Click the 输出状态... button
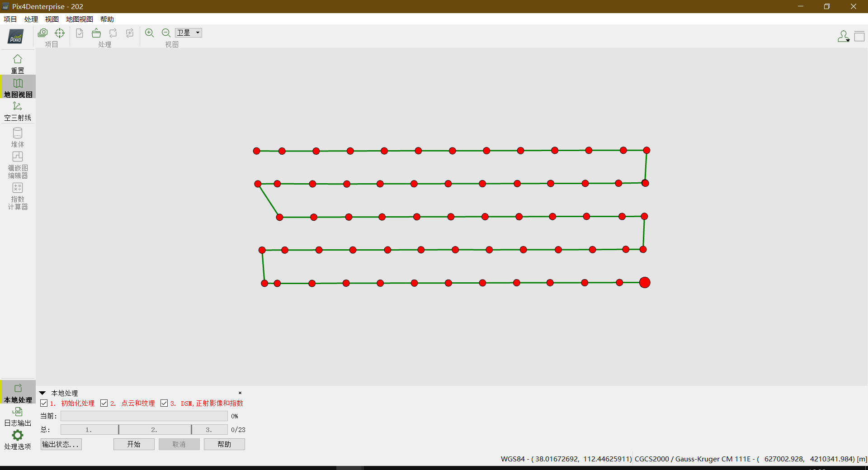 coord(61,444)
